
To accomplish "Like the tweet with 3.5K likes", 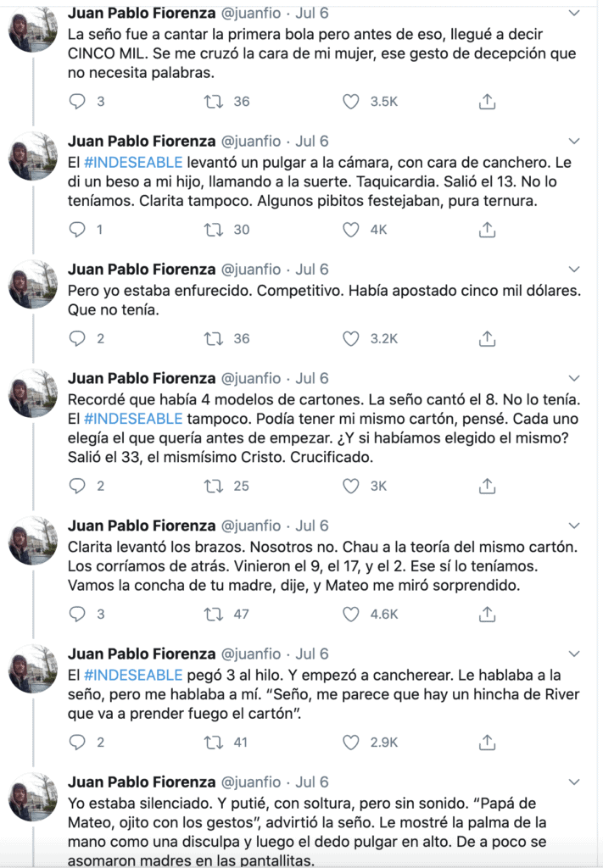I will [351, 102].
